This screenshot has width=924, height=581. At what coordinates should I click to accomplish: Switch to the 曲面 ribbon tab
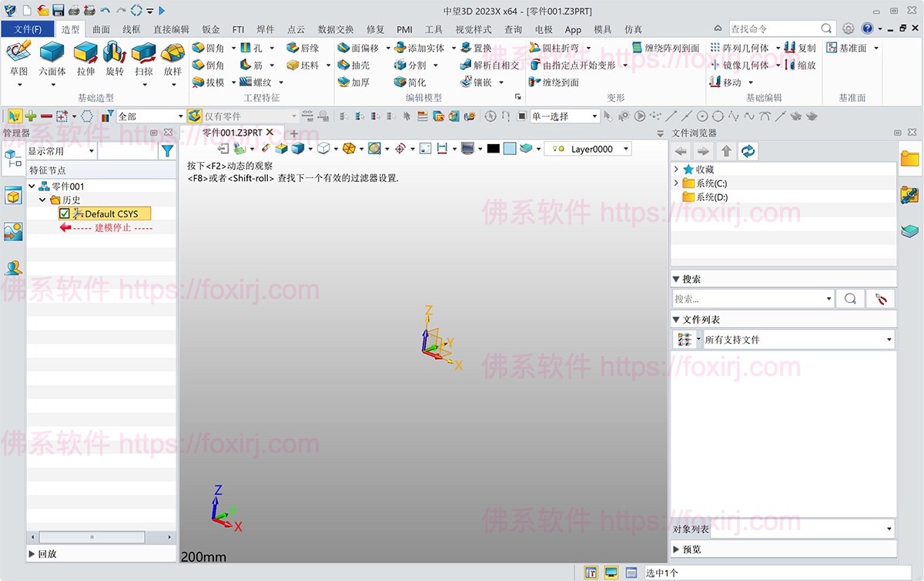[101, 29]
